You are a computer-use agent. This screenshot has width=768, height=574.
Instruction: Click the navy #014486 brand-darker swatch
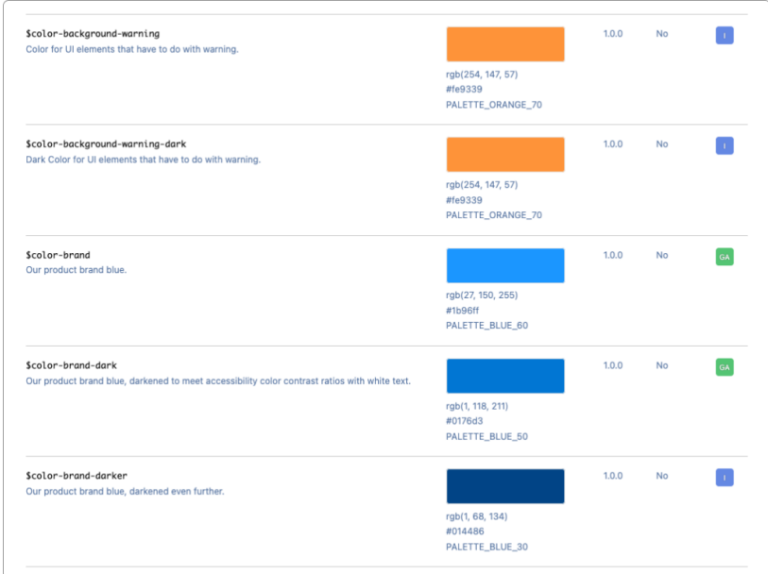[505, 486]
